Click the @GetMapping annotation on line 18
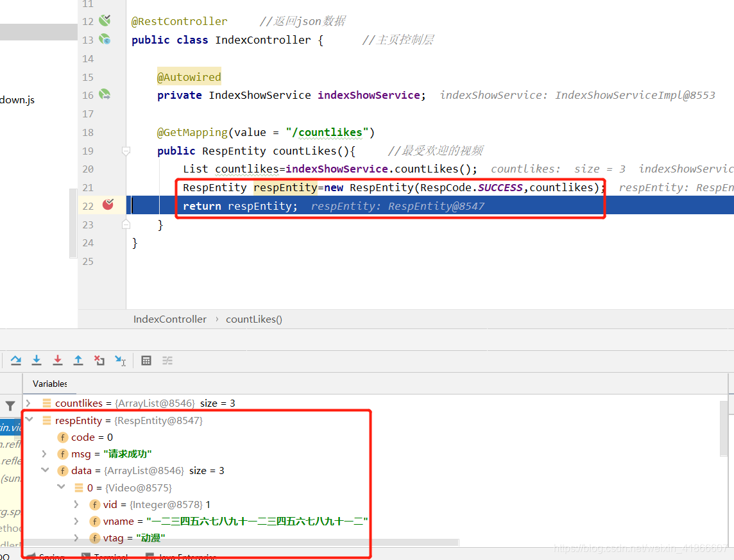Screen dimensions: 734x560 (x=192, y=132)
